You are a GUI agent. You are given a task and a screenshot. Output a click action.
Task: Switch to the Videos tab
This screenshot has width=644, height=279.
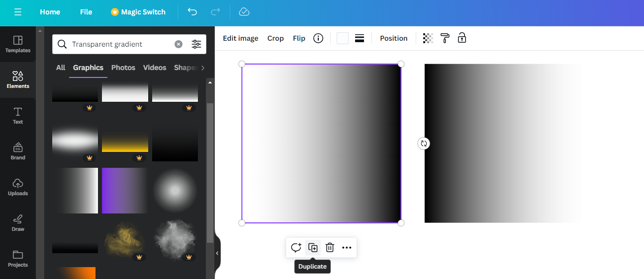tap(155, 68)
